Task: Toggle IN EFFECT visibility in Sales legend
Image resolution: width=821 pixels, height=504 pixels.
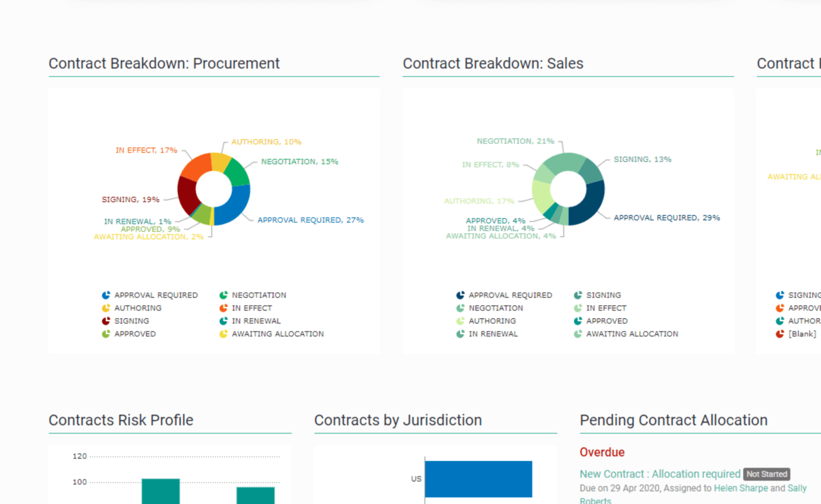Action: 579,307
